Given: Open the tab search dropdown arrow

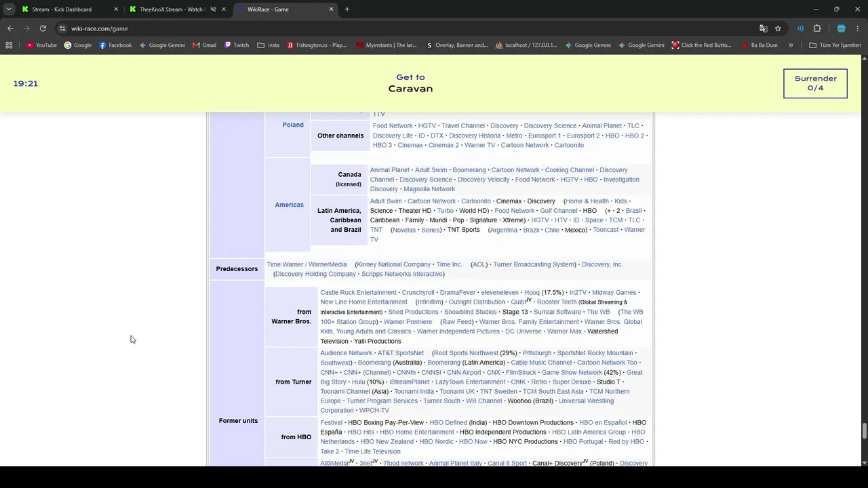Looking at the screenshot, I should (x=9, y=9).
